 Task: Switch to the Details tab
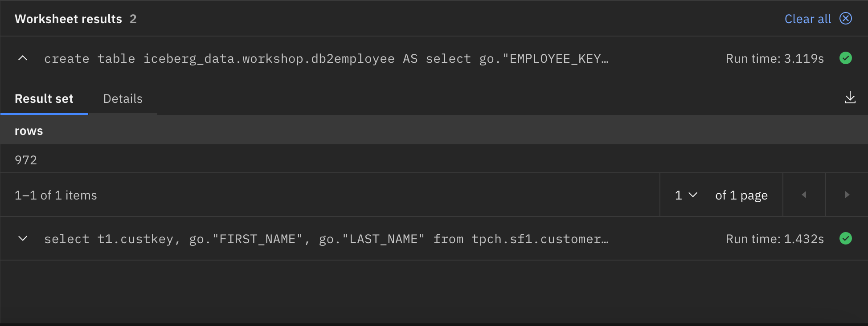point(123,99)
